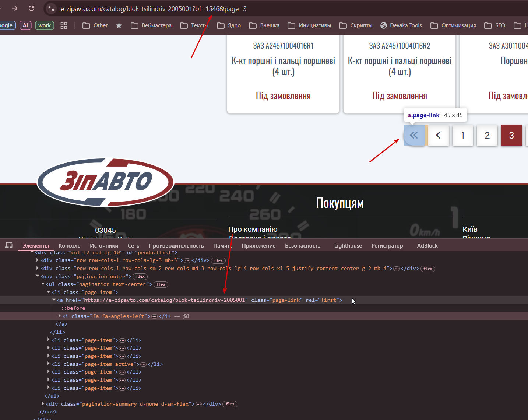Expand the i fa-angles-left node

tap(60, 316)
